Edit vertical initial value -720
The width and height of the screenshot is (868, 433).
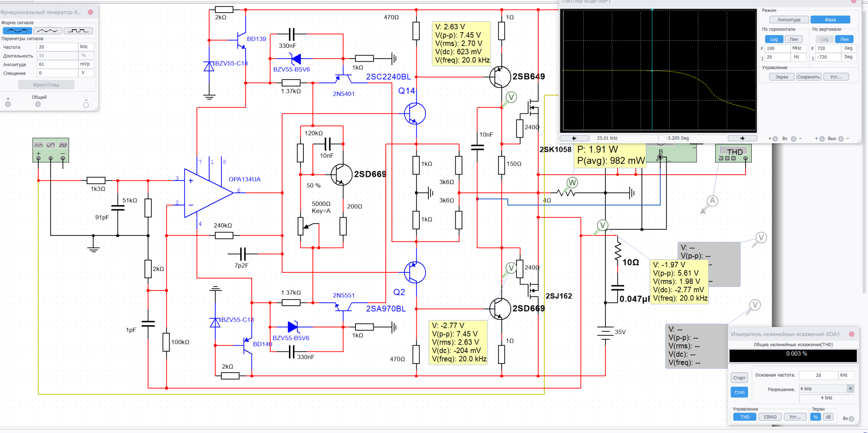pos(829,57)
